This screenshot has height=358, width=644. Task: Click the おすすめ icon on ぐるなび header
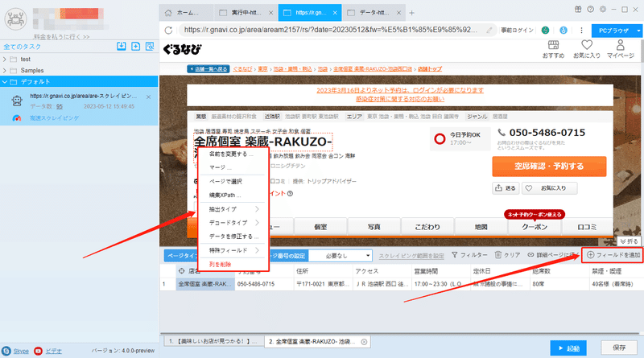(553, 49)
